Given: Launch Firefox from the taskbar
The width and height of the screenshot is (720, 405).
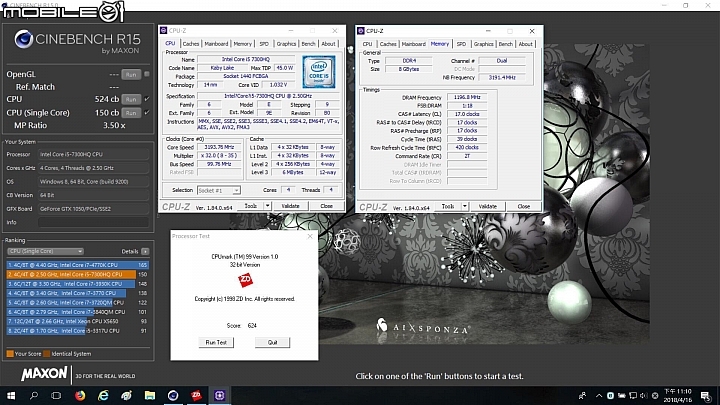Looking at the screenshot, I should tap(80, 395).
